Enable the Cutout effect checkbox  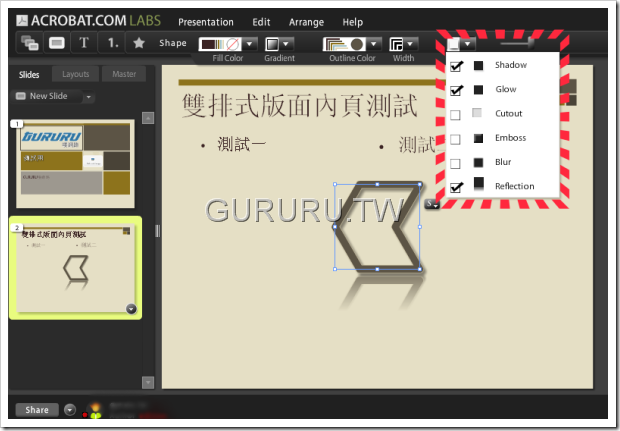click(455, 115)
